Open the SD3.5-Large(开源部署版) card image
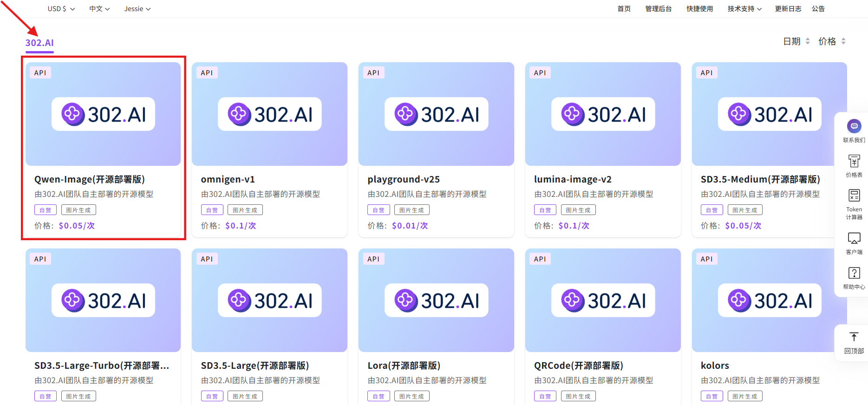This screenshot has height=405, width=868. (269, 300)
